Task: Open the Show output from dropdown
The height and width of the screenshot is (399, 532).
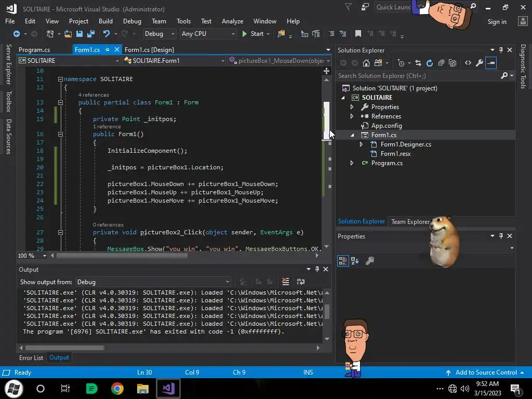Action: pos(228,282)
